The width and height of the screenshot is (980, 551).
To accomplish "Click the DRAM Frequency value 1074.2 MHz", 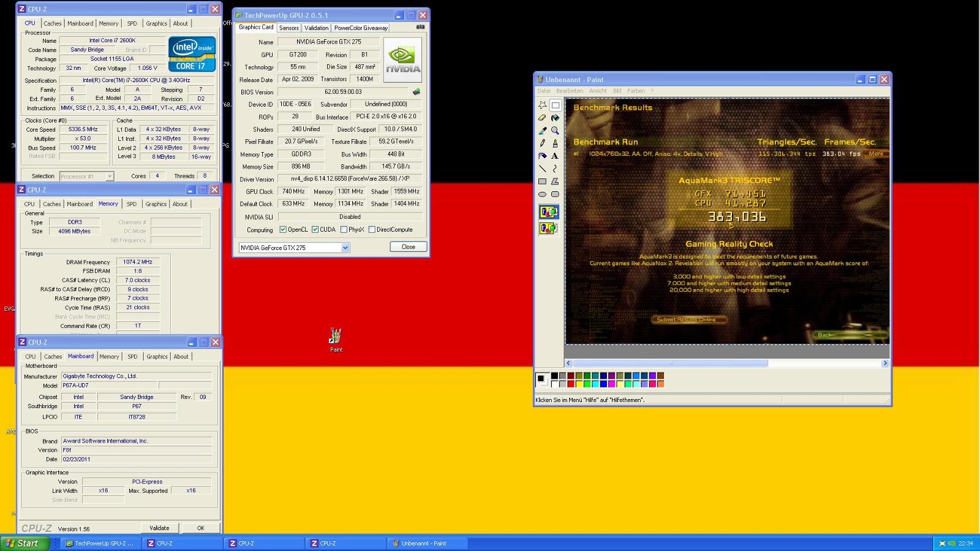I will (x=137, y=262).
